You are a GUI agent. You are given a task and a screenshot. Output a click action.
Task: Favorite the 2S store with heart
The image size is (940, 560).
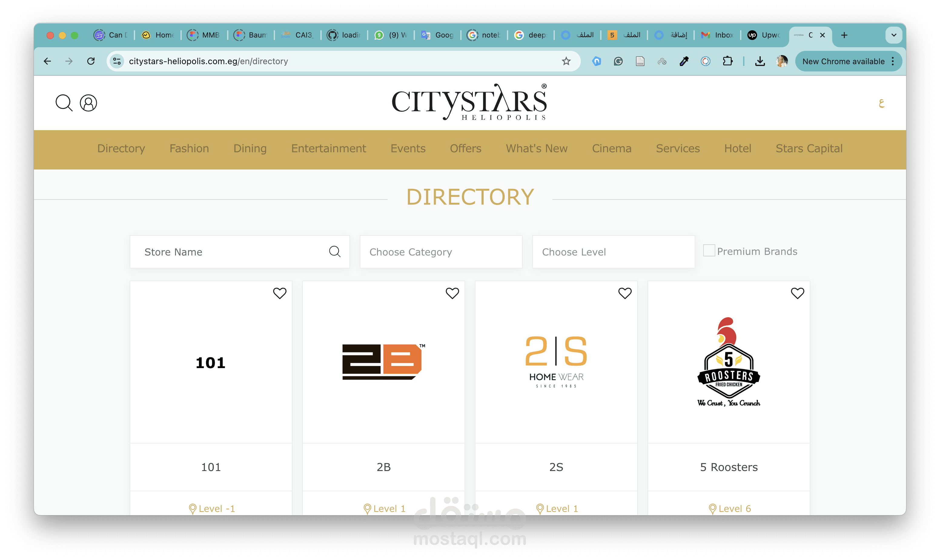pyautogui.click(x=625, y=293)
